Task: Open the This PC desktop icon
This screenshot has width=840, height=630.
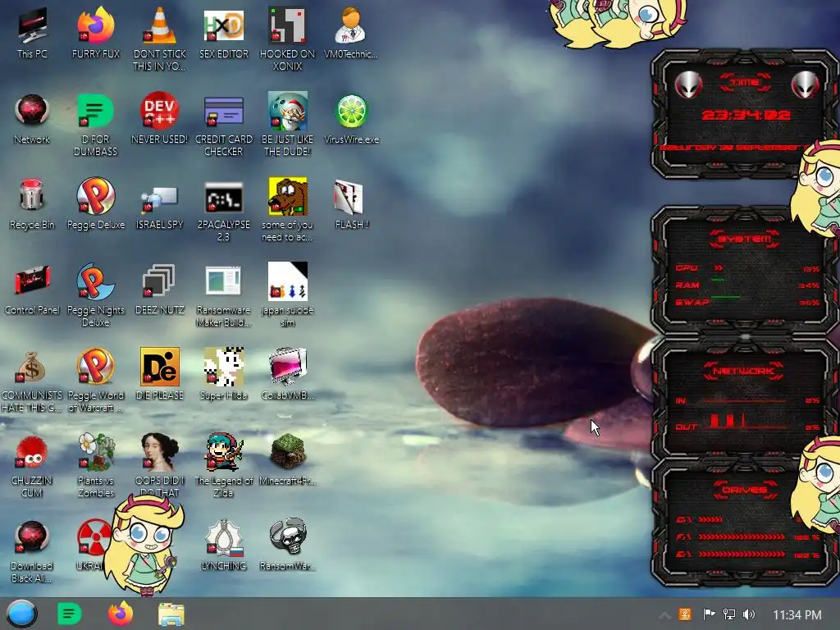Action: coord(32,33)
